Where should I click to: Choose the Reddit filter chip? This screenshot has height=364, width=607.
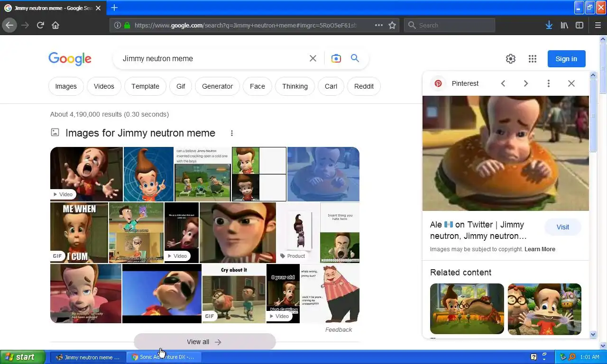point(364,86)
